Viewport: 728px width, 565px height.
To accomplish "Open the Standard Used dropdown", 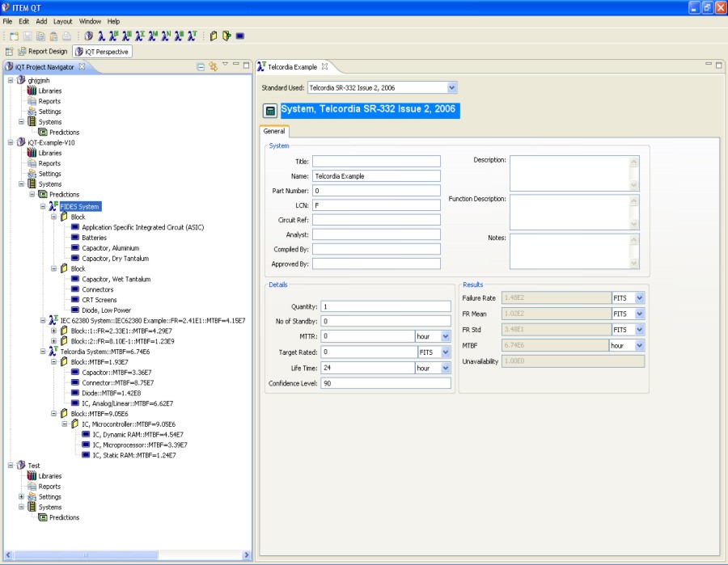I will click(451, 87).
